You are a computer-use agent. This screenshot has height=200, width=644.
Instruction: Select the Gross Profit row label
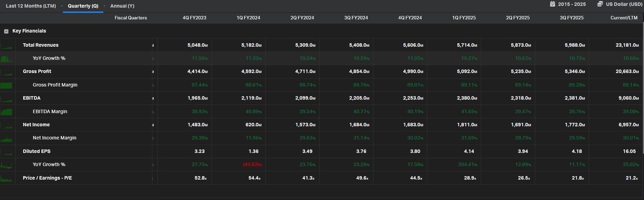tap(37, 71)
